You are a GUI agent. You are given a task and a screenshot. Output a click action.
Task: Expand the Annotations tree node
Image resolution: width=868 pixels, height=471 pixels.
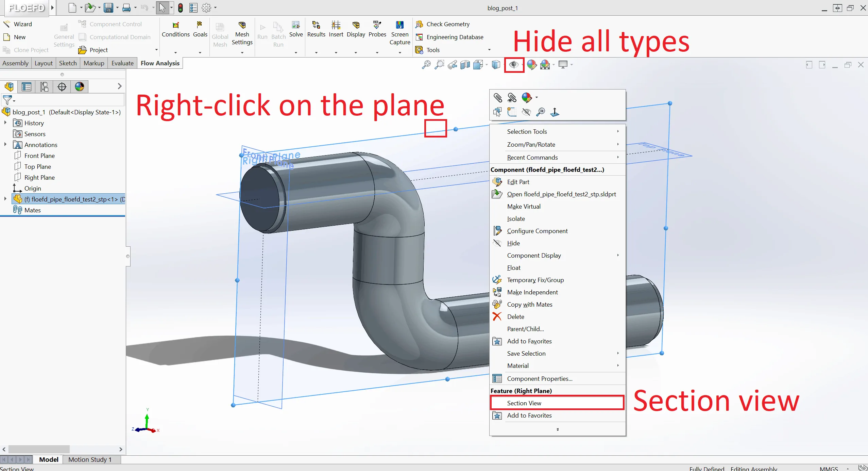(5, 145)
